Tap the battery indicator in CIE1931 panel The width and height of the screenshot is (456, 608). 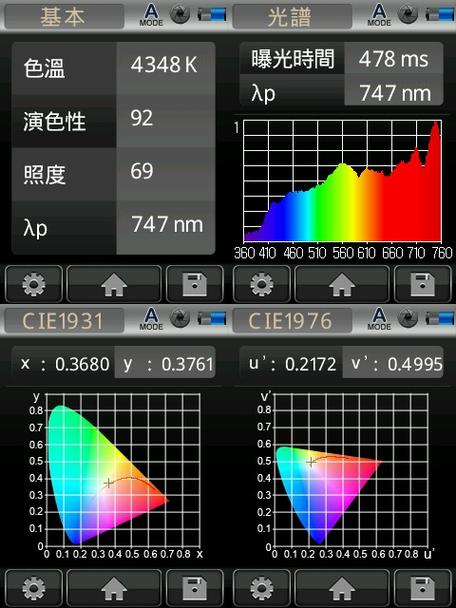click(x=212, y=318)
